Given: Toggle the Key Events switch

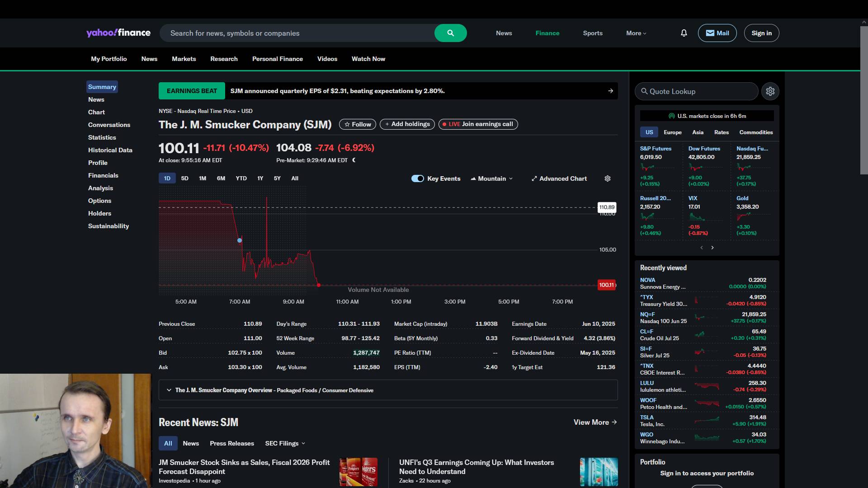Looking at the screenshot, I should (x=417, y=178).
